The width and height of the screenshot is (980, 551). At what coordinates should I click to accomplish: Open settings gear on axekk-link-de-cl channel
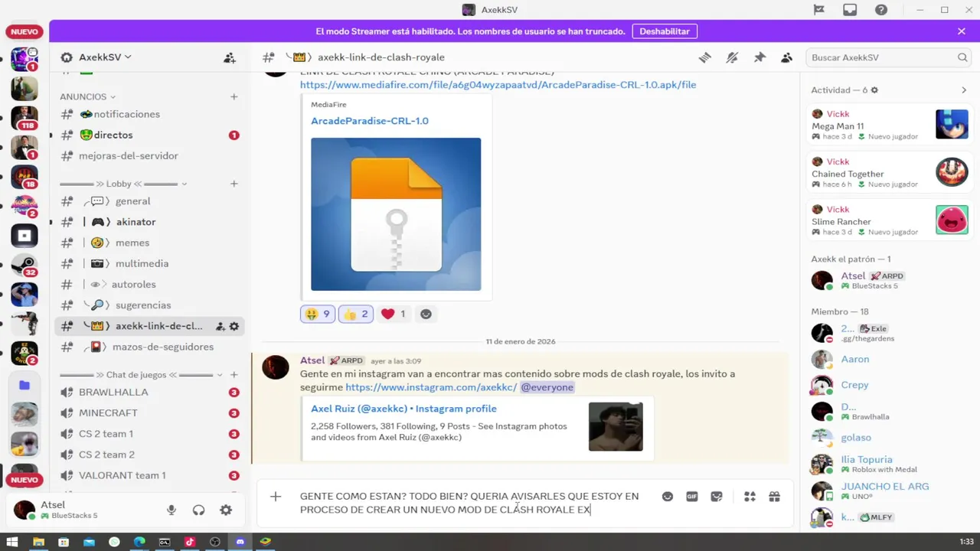(234, 326)
